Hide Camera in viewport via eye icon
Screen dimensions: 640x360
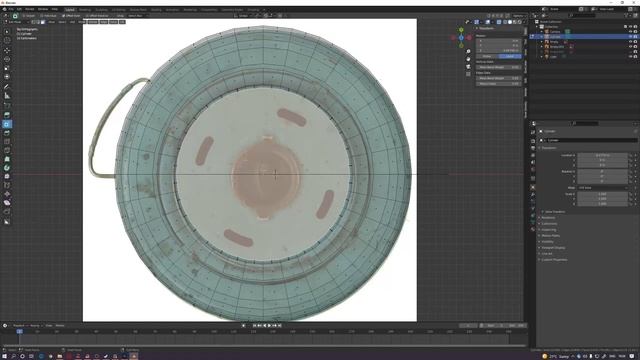click(x=630, y=31)
